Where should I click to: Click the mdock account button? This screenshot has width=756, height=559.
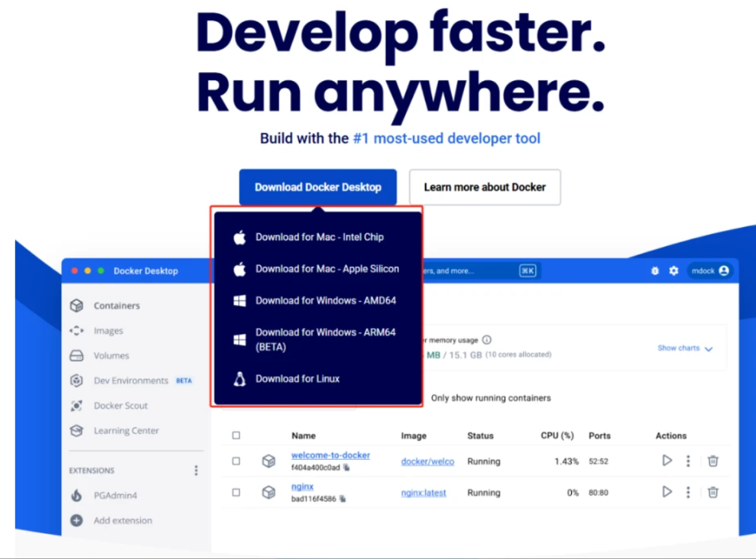point(710,271)
